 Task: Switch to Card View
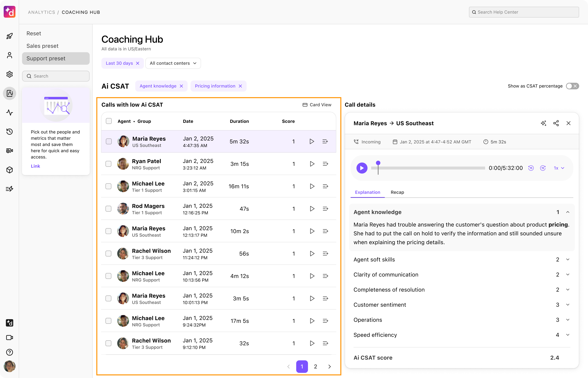[x=317, y=105]
